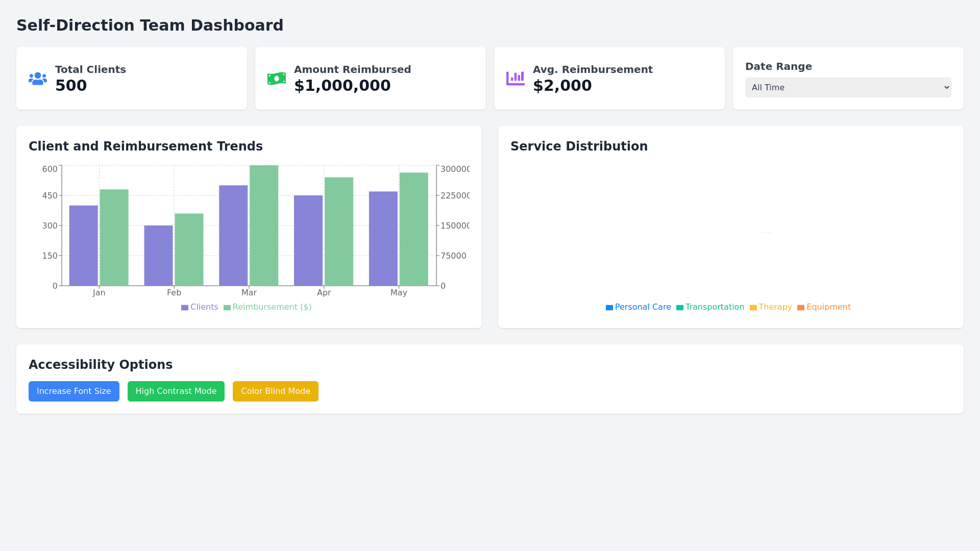Click the May reimbursement bar

point(414,229)
